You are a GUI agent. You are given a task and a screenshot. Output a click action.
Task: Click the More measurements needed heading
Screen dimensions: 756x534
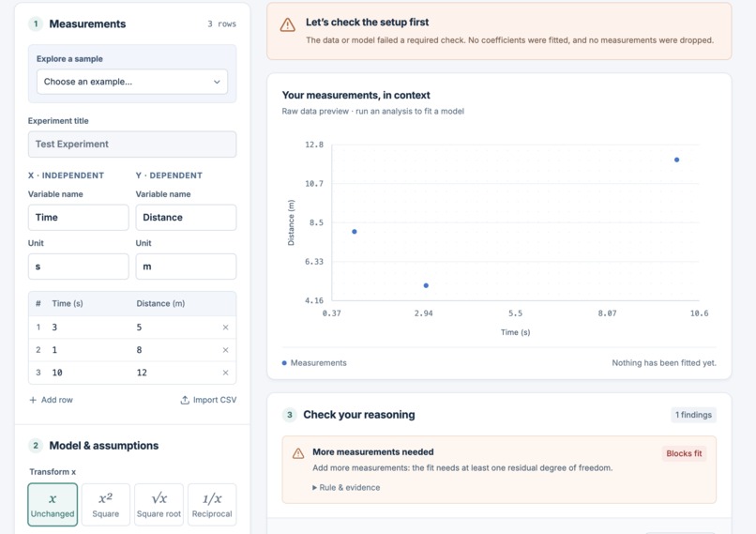coord(372,452)
